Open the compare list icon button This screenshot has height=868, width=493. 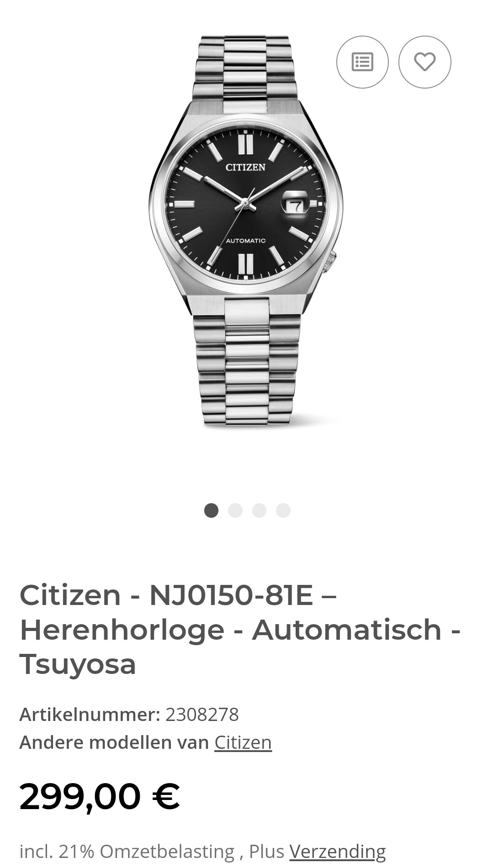coord(362,62)
